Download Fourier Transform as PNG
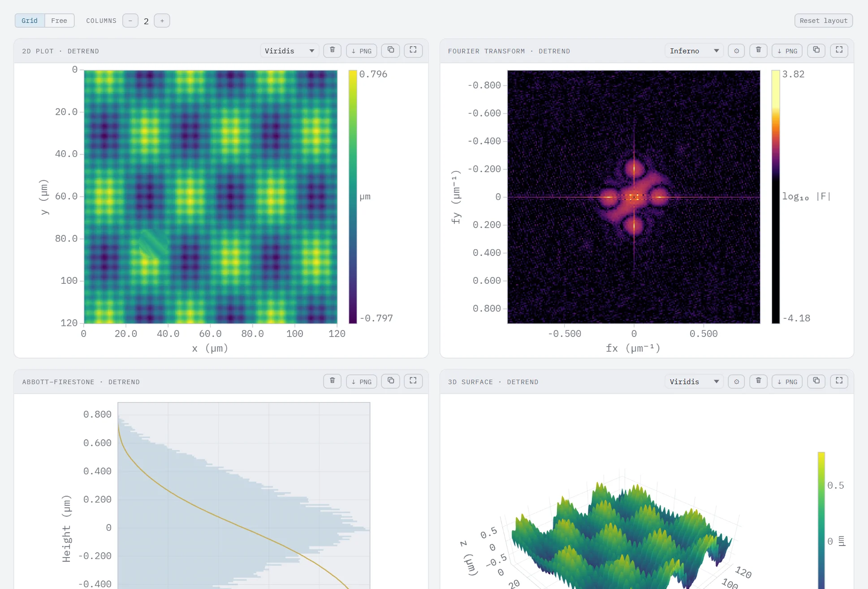Image resolution: width=868 pixels, height=589 pixels. tap(787, 51)
